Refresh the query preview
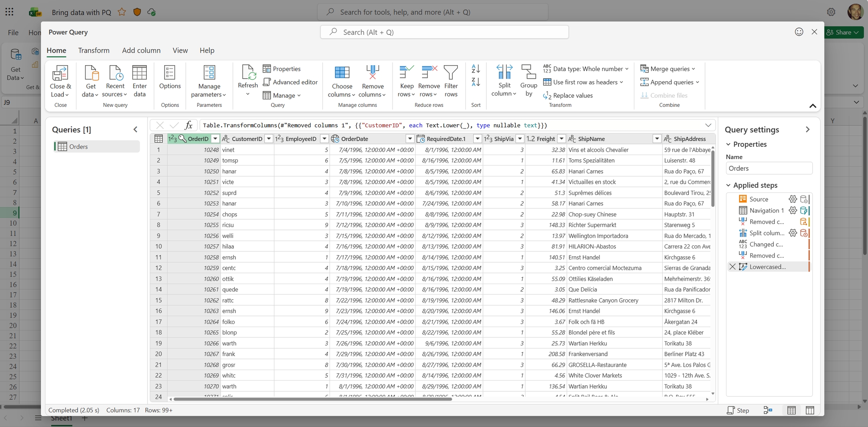 248,79
